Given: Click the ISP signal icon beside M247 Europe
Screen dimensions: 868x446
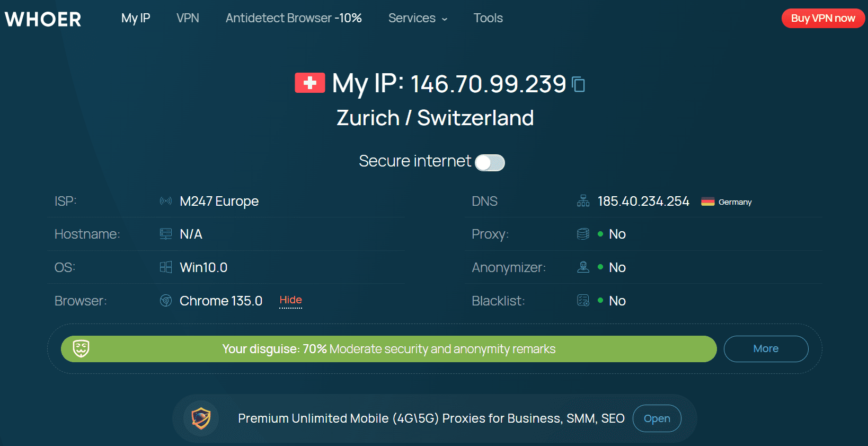Looking at the screenshot, I should (x=166, y=201).
